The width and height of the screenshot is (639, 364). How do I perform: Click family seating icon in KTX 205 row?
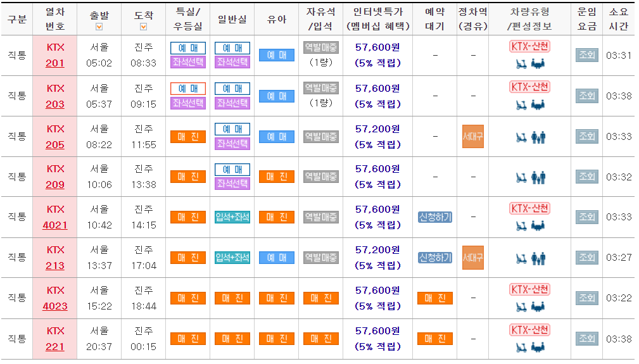538,137
